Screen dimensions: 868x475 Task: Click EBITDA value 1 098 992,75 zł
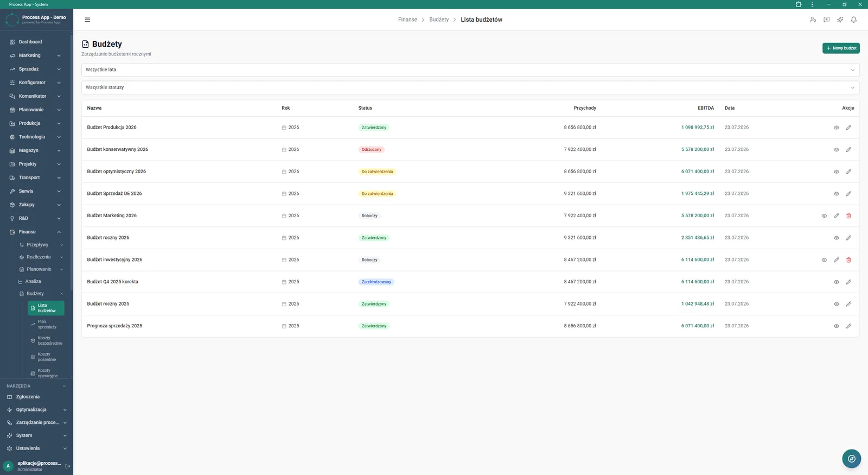(x=698, y=128)
